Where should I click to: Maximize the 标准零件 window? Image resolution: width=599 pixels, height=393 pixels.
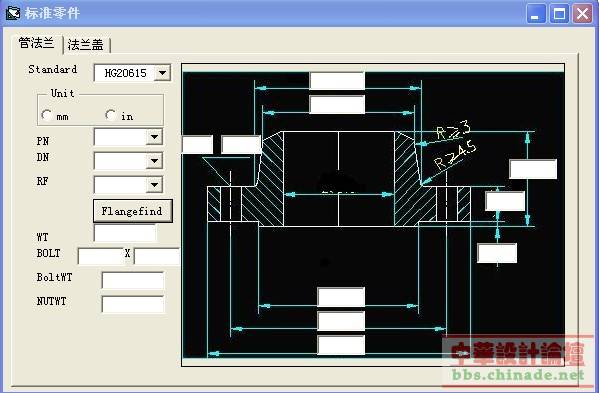[559, 14]
